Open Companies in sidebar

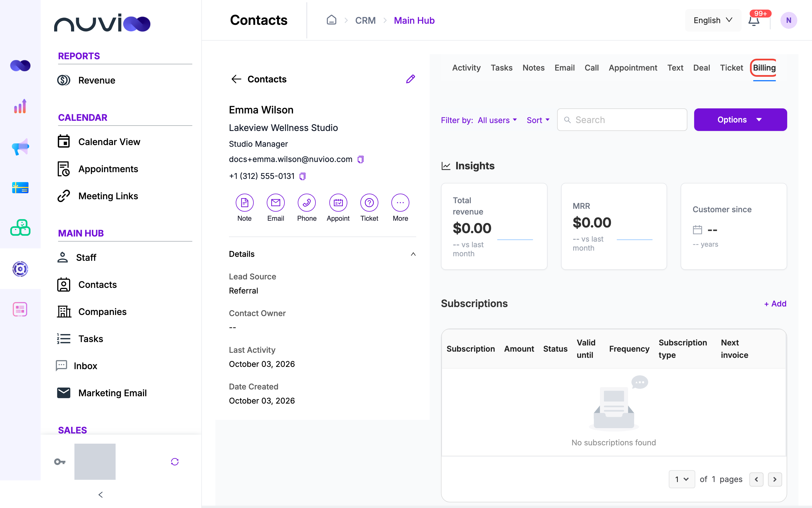click(102, 312)
